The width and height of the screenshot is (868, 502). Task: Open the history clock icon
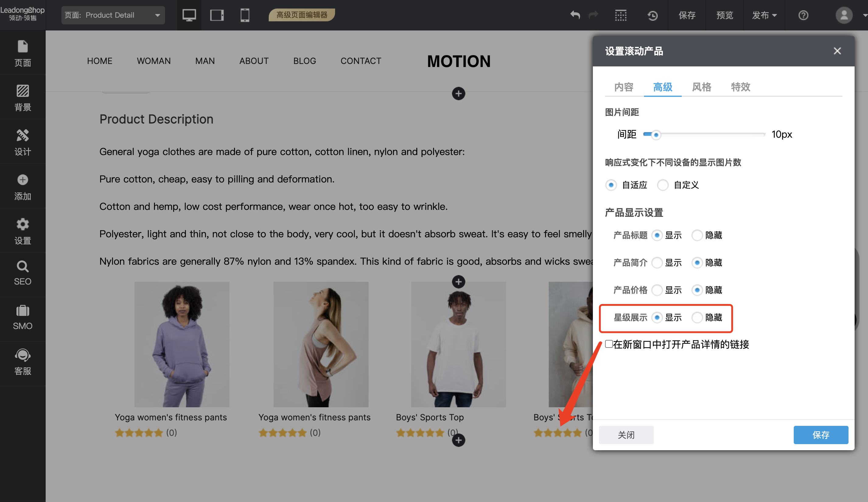[653, 15]
